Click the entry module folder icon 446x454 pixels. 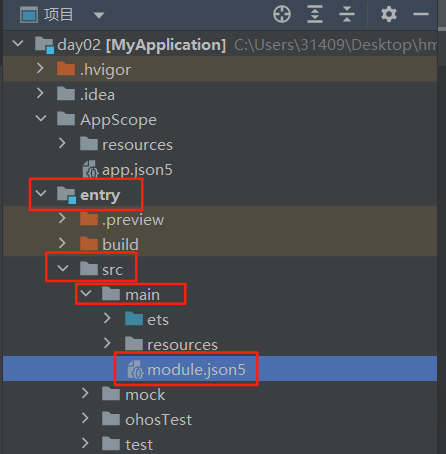pyautogui.click(x=66, y=195)
